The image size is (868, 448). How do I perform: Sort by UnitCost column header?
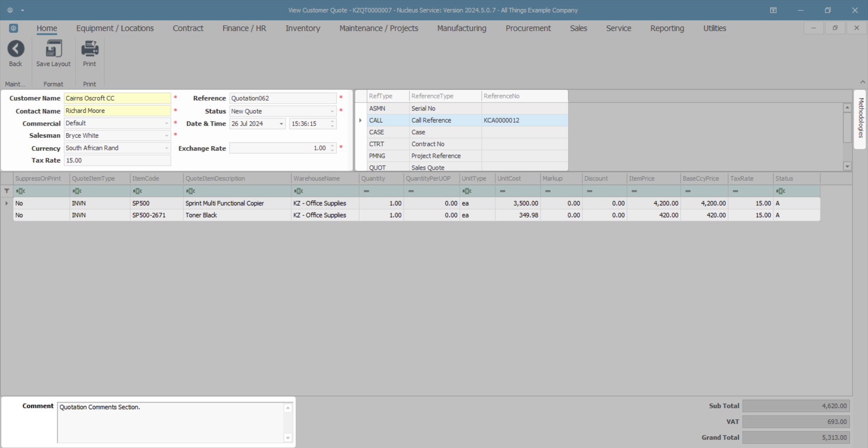click(x=518, y=178)
